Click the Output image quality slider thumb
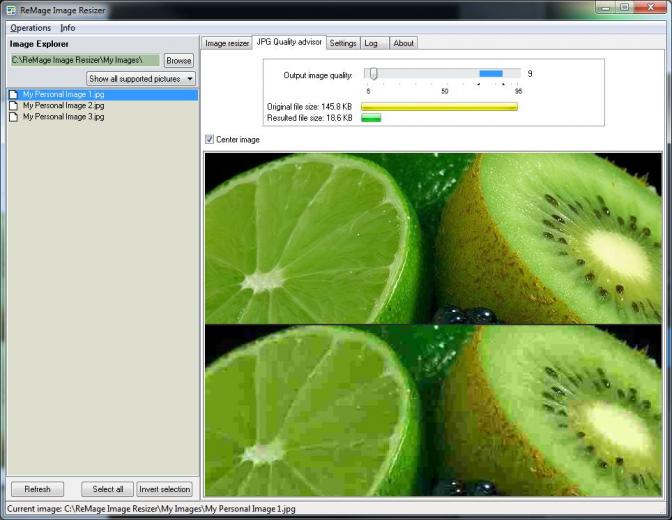 point(374,74)
